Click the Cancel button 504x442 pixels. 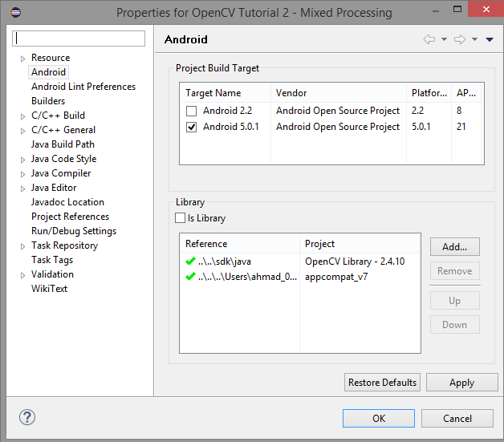(457, 418)
